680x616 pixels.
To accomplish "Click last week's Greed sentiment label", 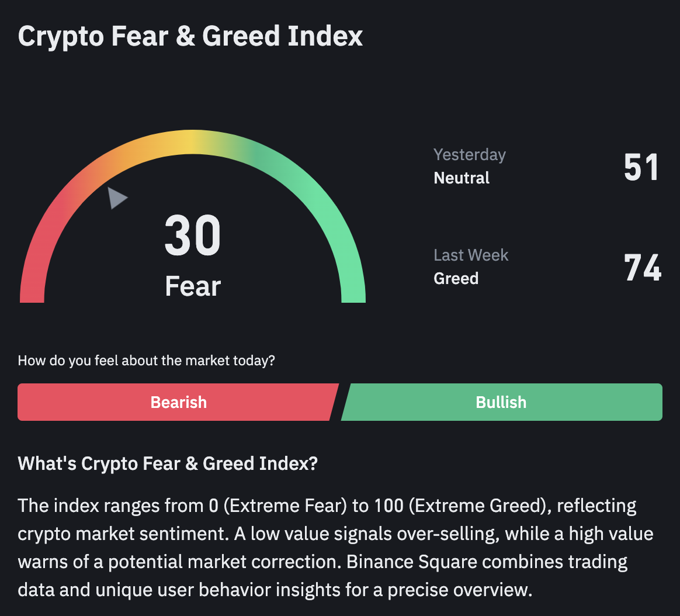I will (x=456, y=278).
